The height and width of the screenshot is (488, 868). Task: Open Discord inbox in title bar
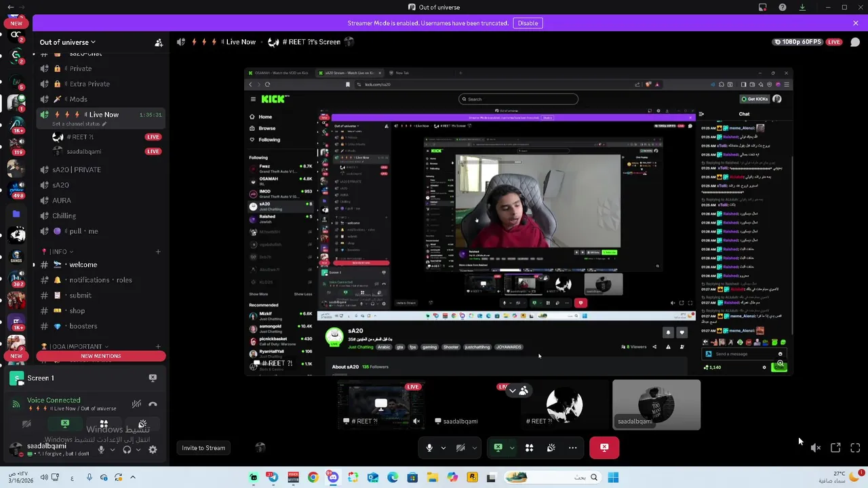[763, 7]
